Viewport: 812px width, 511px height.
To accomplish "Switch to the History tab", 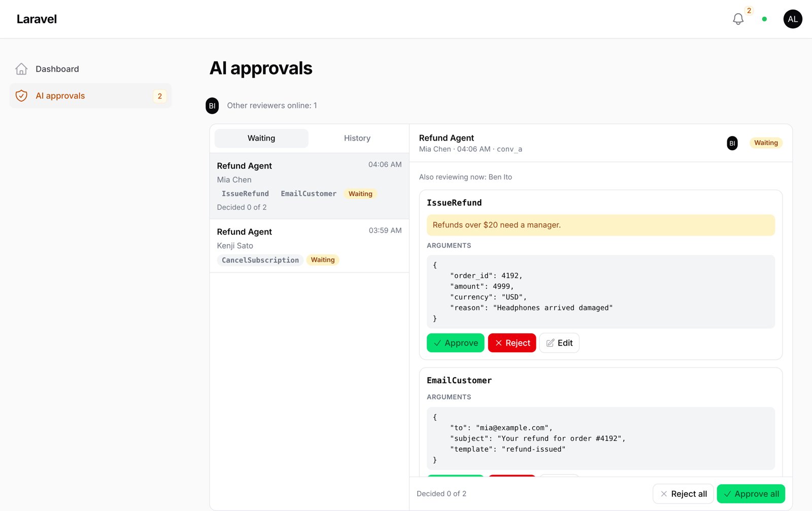I will point(357,138).
